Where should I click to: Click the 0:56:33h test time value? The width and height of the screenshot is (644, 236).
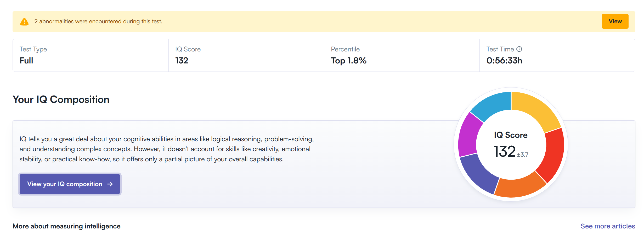[x=504, y=61]
